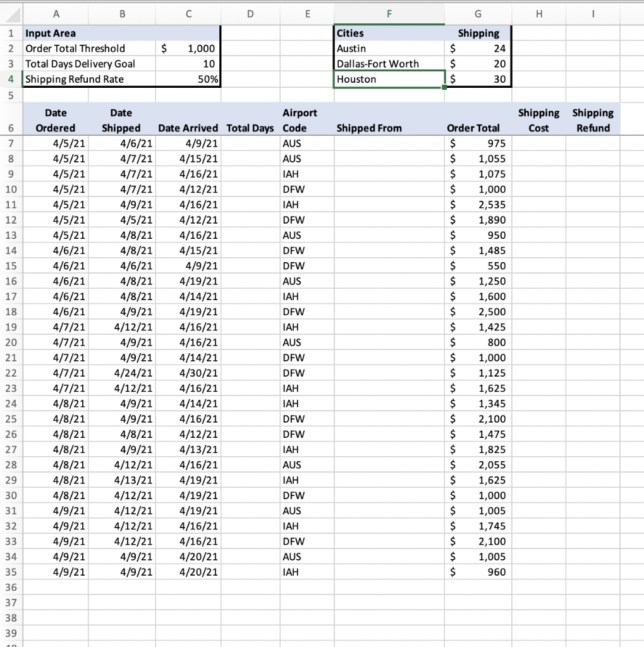Select the empty Total Days cell in row 7
Image resolution: width=644 pixels, height=647 pixels.
(x=250, y=143)
